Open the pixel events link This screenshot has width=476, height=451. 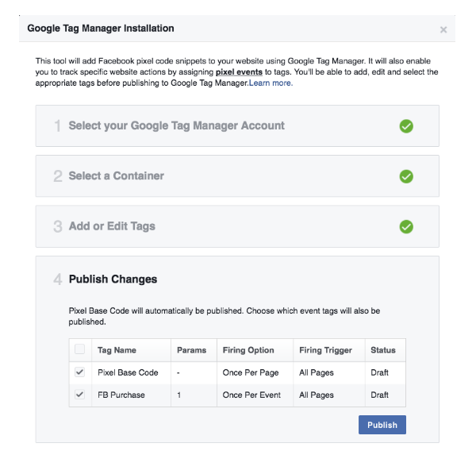(x=239, y=72)
